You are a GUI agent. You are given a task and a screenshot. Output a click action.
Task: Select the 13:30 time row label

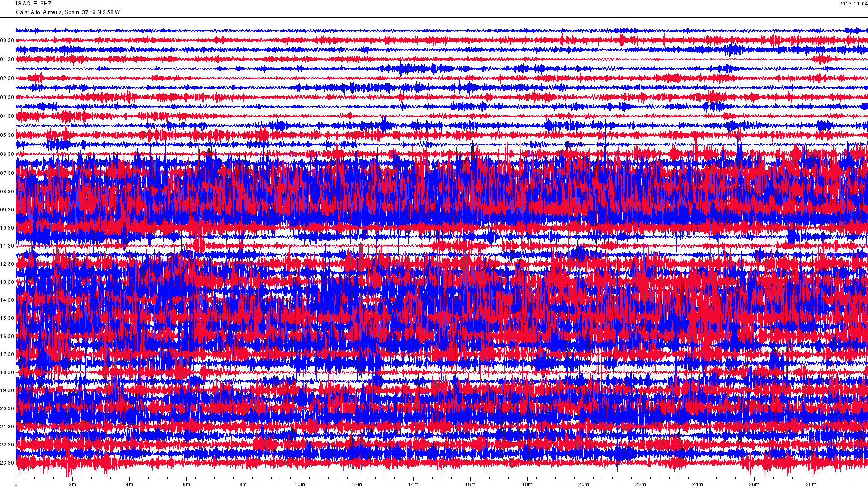(x=7, y=282)
